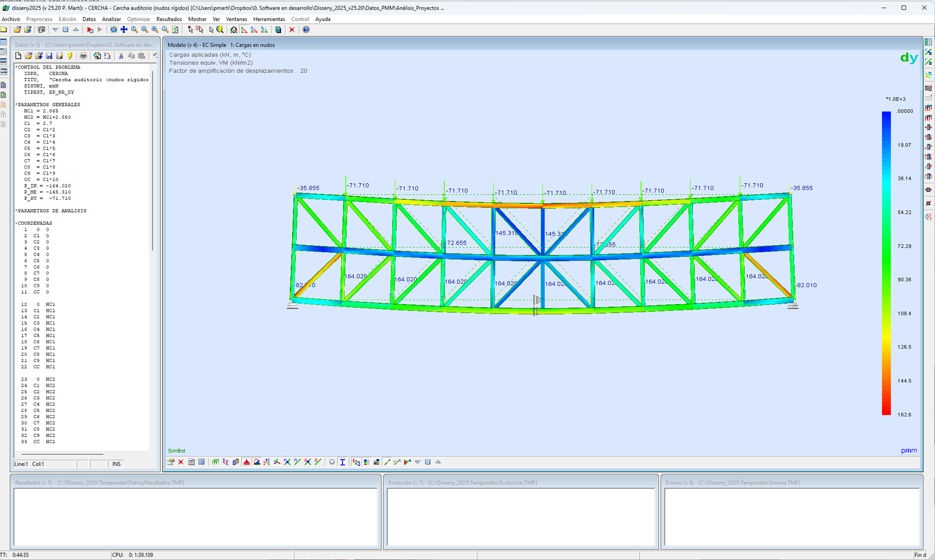Click down triangle arrow in main toolbar
The image size is (935, 560).
point(55,30)
